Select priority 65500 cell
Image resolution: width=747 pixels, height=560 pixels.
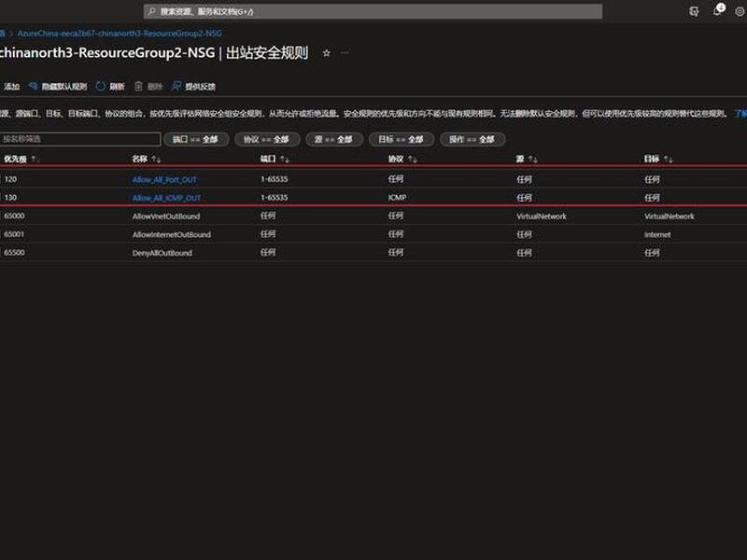click(x=14, y=252)
